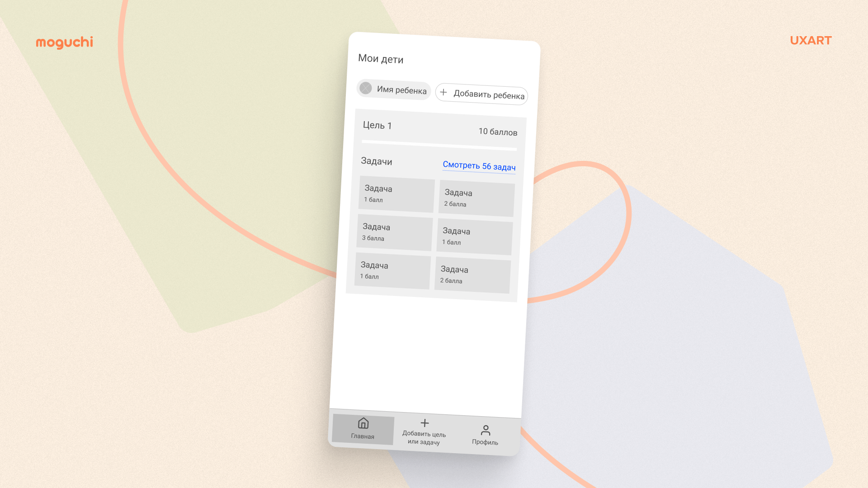Click the plus icon above 'Добавить цель'
The image size is (868, 488).
(x=425, y=423)
